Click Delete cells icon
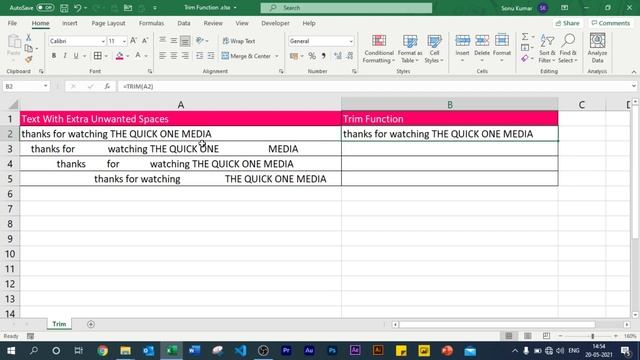This screenshot has width=640, height=360. pyautogui.click(x=482, y=40)
